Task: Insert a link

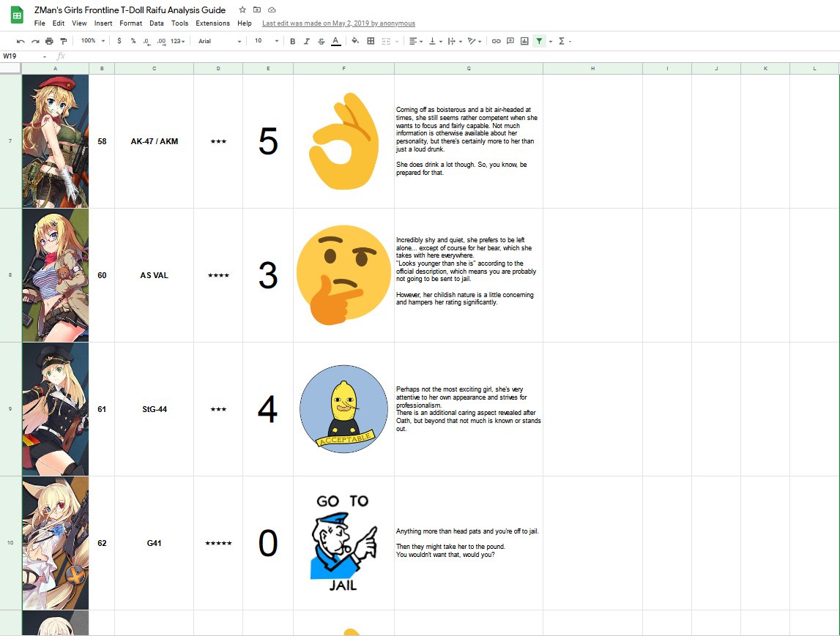Action: [x=496, y=41]
